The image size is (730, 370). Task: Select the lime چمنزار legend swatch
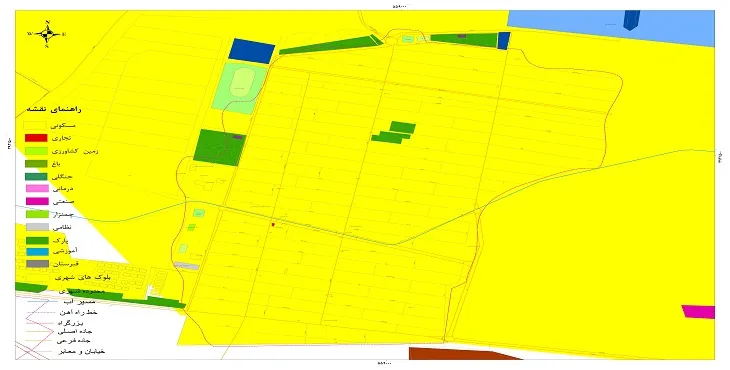click(36, 214)
